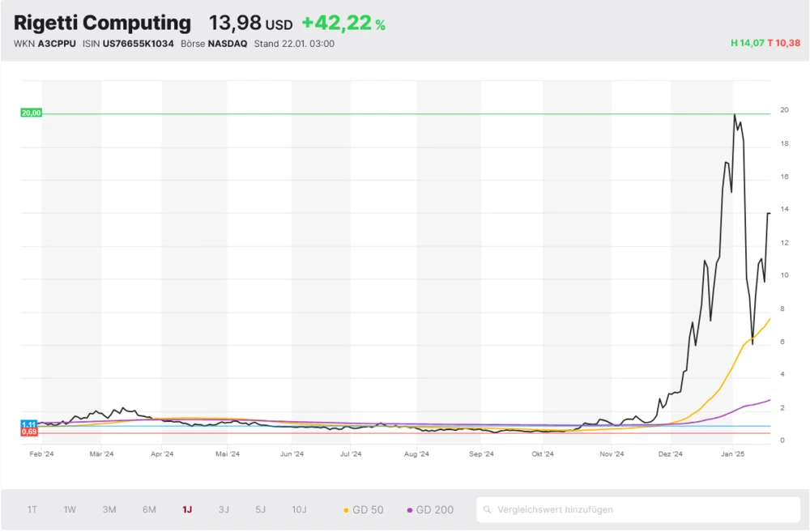810x532 pixels.
Task: Select the active 1J range tab
Action: [x=187, y=509]
